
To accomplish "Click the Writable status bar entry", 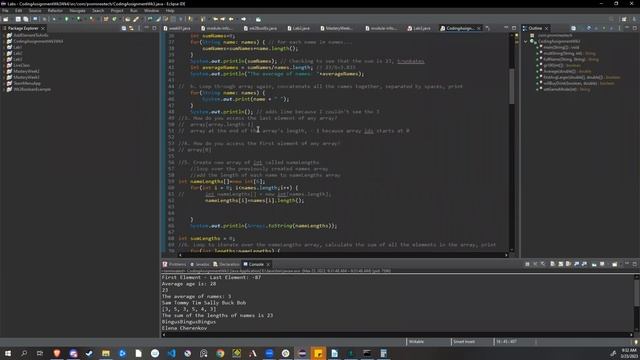I will (416, 342).
